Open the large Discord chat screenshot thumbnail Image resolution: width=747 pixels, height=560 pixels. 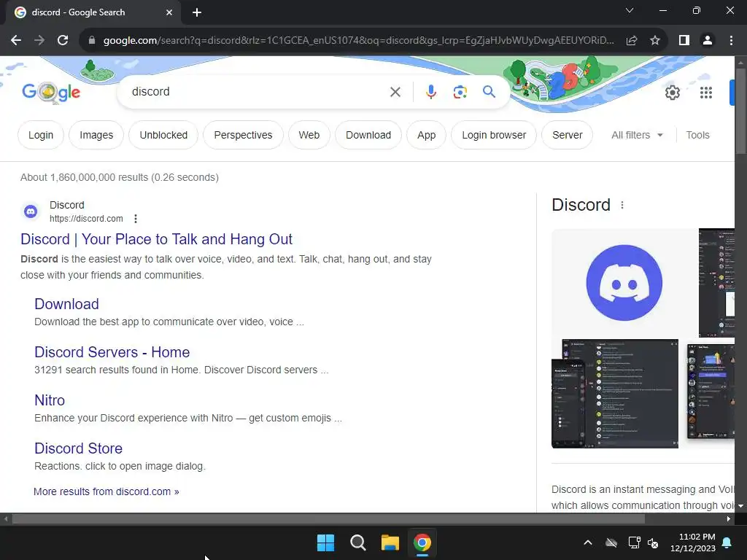pos(614,393)
